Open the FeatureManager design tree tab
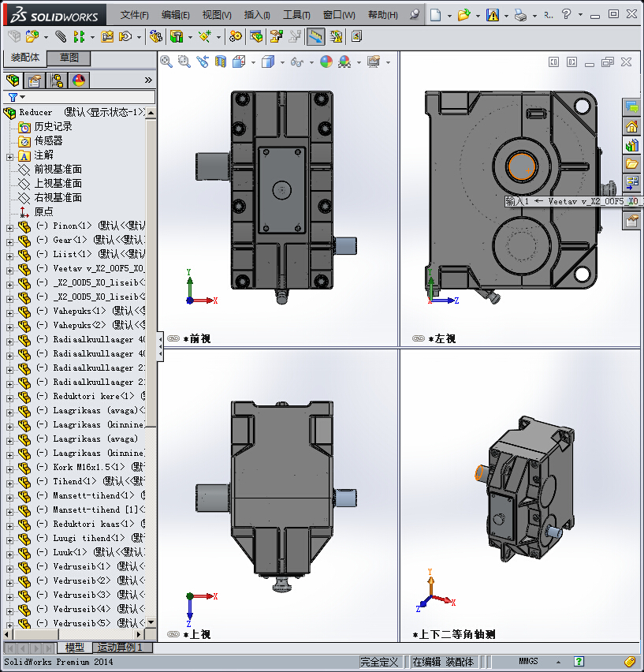This screenshot has width=644, height=672. 13,80
